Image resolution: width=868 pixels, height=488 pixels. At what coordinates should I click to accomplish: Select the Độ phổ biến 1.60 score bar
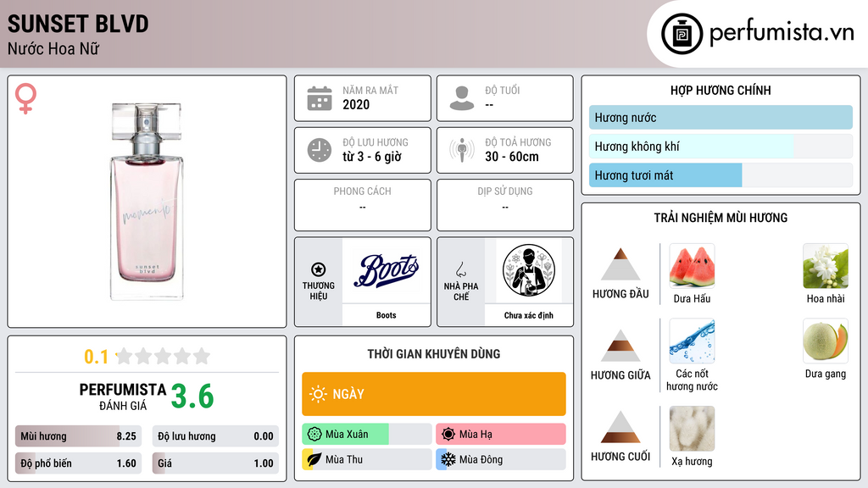pyautogui.click(x=78, y=463)
